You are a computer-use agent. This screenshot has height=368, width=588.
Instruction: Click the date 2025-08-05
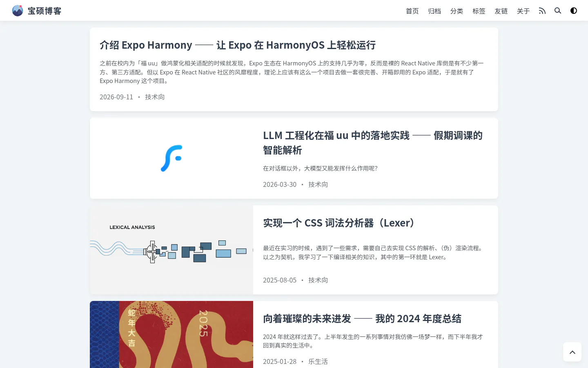(x=280, y=280)
